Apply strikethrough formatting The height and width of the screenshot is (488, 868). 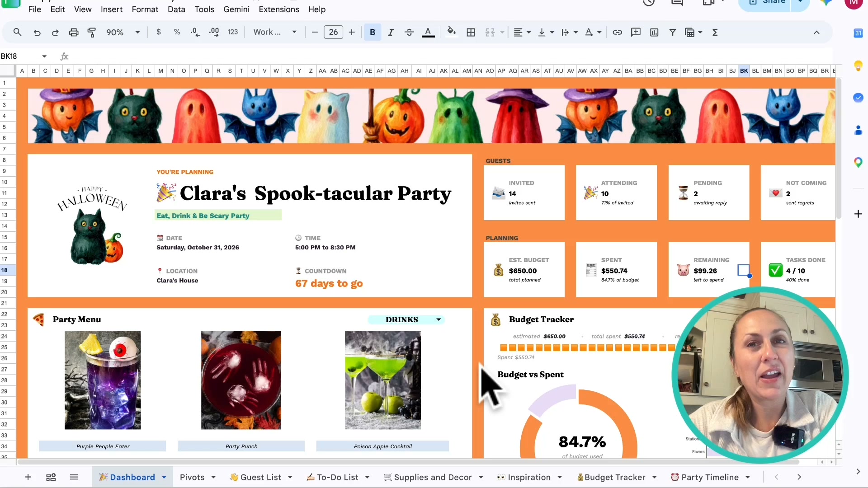[x=409, y=32]
